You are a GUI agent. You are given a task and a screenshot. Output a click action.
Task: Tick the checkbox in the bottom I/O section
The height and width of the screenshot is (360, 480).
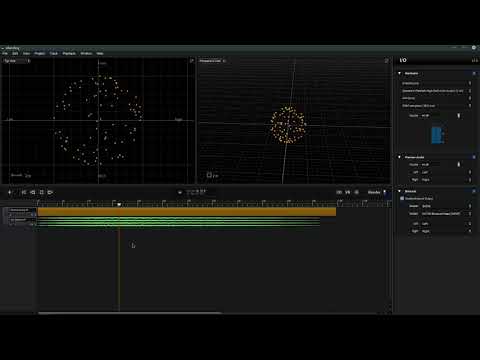point(402,198)
